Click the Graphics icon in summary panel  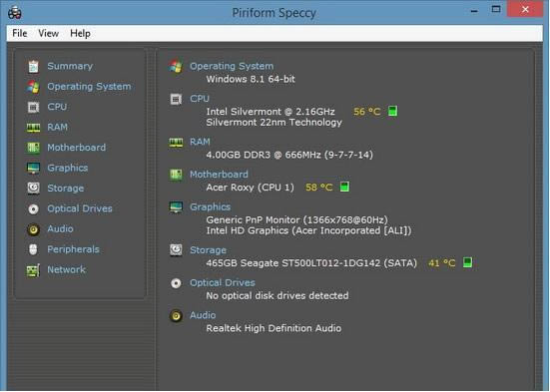176,207
